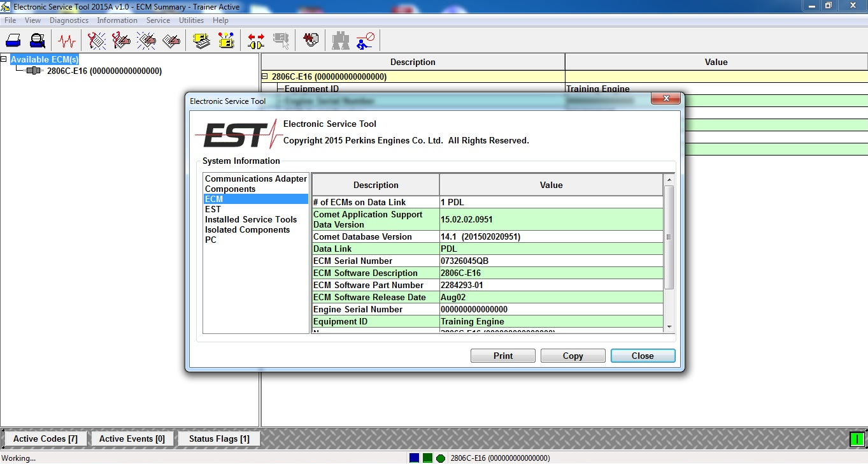Image resolution: width=868 pixels, height=464 pixels.
Task: Open the Information menu
Action: point(117,20)
